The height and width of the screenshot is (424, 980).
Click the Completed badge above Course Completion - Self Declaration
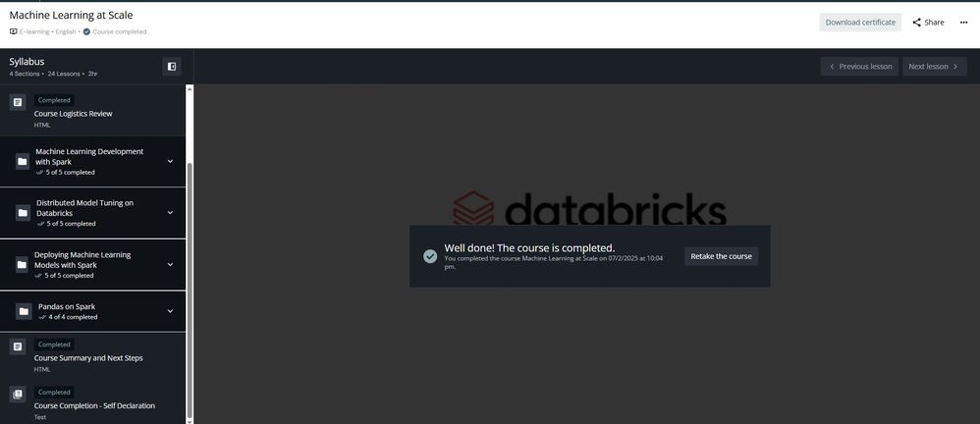pyautogui.click(x=54, y=393)
